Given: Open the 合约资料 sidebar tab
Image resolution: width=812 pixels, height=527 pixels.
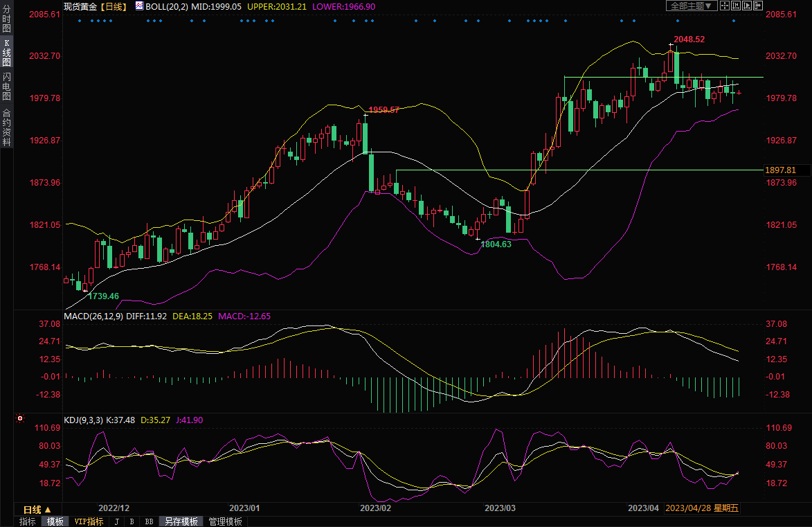Looking at the screenshot, I should 6,127.
